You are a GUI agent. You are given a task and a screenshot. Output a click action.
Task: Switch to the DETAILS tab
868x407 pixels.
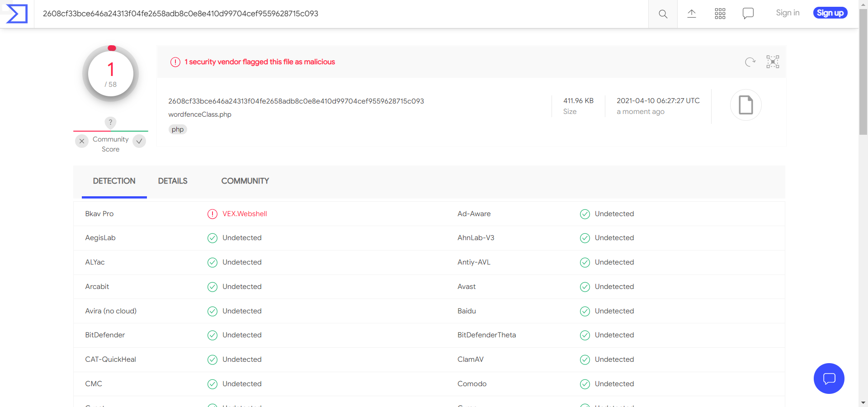[173, 181]
